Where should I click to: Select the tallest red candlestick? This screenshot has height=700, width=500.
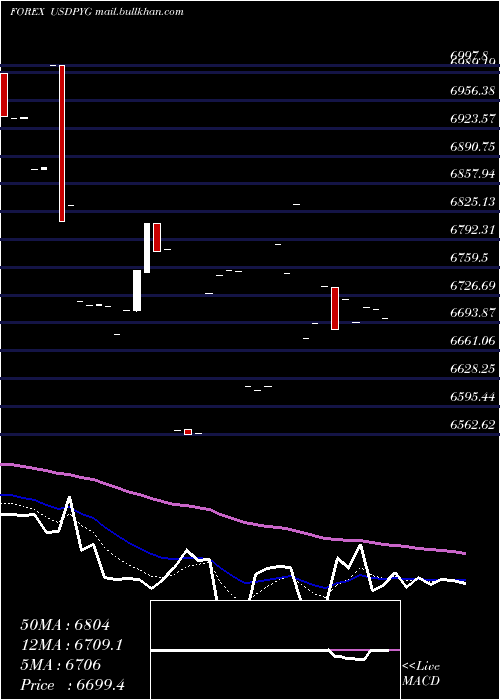pyautogui.click(x=62, y=143)
